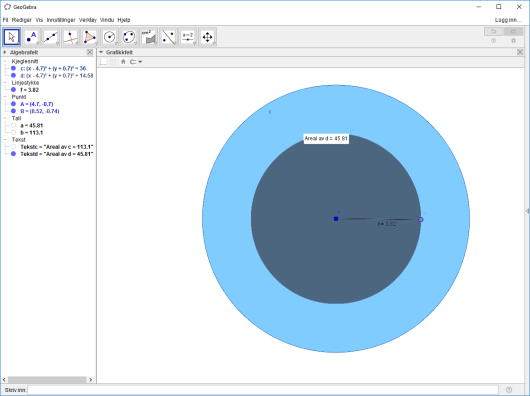Click Algebrafelt horizontal scrollbar thumb
The width and height of the screenshot is (530, 396).
tap(47, 379)
